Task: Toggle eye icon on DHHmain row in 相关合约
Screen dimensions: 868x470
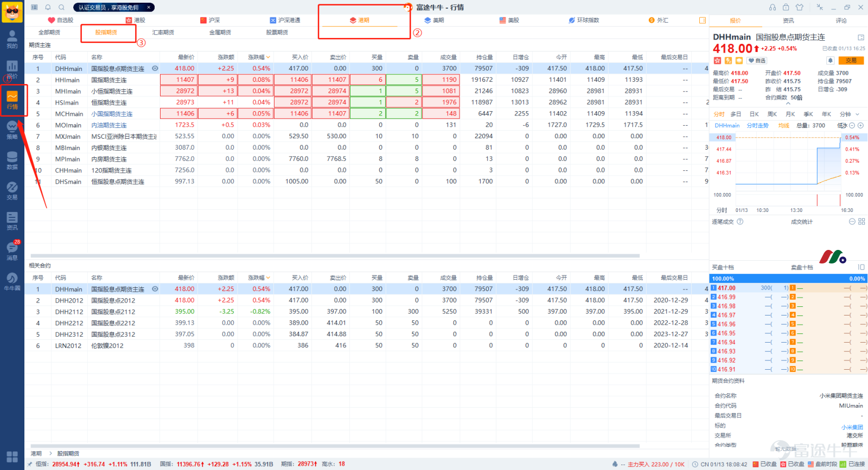Action: click(155, 289)
